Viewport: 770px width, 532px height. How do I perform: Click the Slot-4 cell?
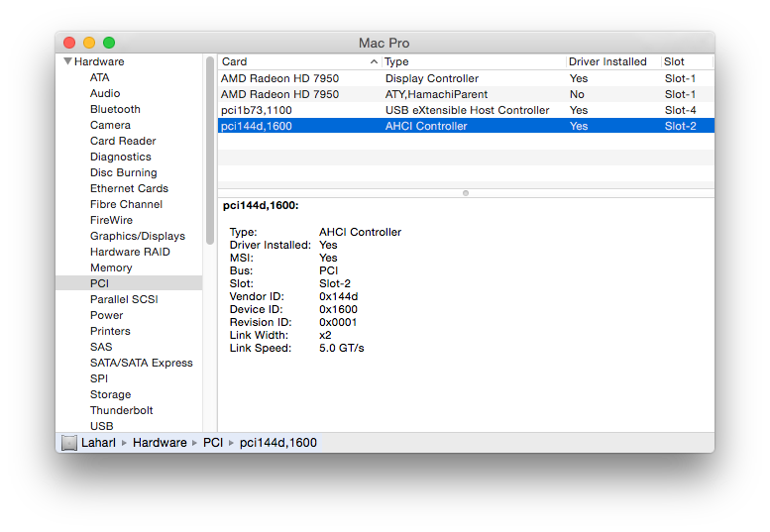coord(680,110)
